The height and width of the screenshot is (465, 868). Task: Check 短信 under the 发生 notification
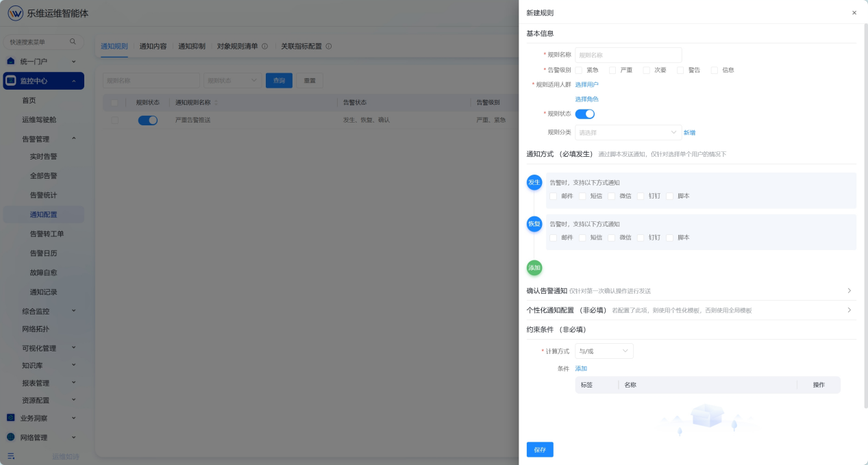pos(583,196)
